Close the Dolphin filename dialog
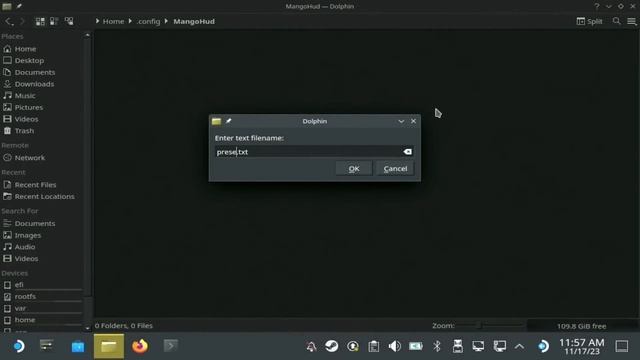This screenshot has height=360, width=640. point(413,121)
